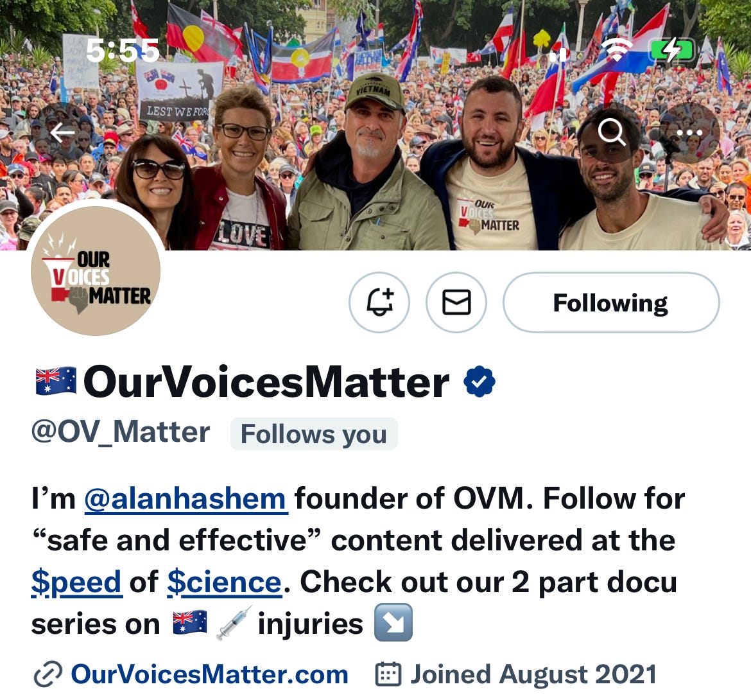Tap the $peed cashtag link
The width and height of the screenshot is (751, 700).
[x=76, y=582]
